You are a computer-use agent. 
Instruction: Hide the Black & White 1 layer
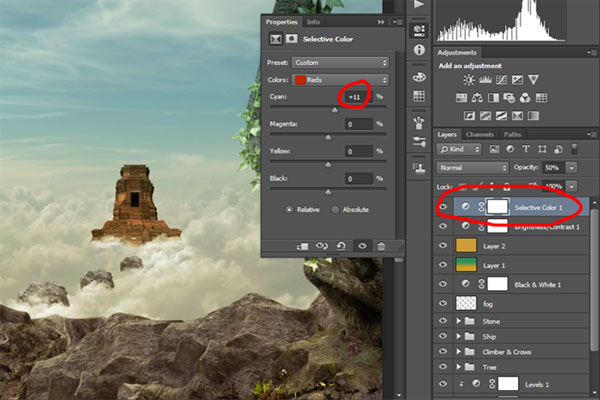[x=443, y=284]
